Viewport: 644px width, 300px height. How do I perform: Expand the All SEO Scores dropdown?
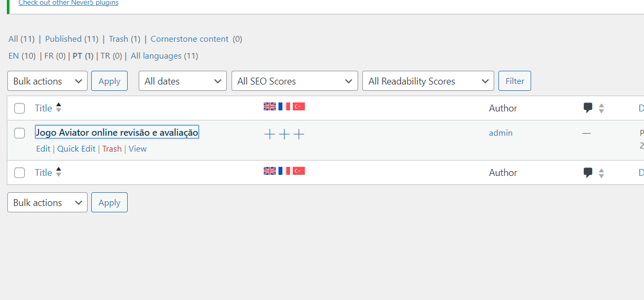coord(294,81)
